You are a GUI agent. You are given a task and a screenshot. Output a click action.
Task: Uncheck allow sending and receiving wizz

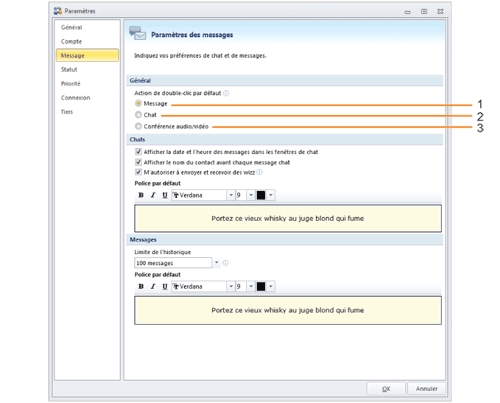(138, 172)
